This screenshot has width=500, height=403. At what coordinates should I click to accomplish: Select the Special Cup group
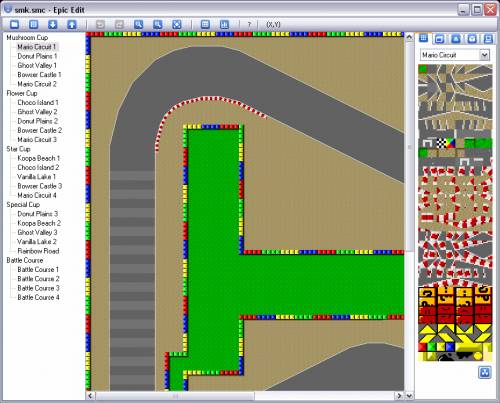(x=23, y=205)
